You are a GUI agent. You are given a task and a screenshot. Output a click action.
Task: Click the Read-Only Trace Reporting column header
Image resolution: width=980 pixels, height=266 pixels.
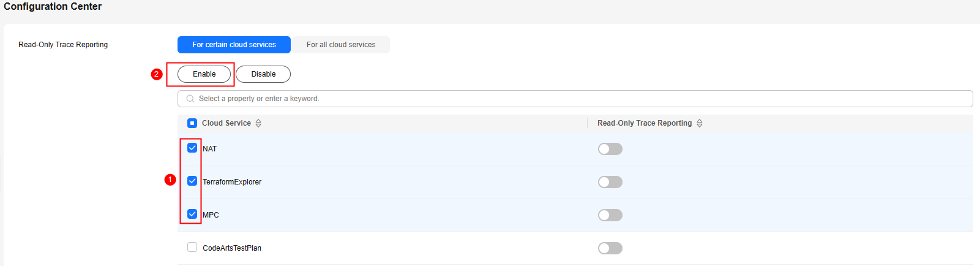pyautogui.click(x=644, y=123)
